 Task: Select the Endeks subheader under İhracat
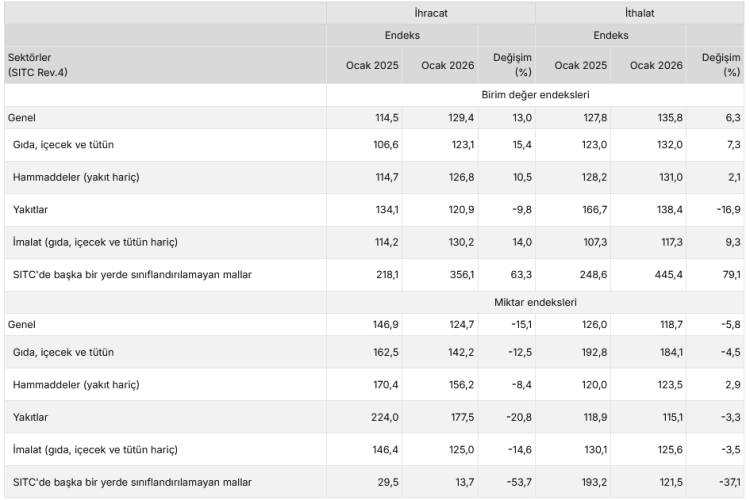[x=402, y=36]
